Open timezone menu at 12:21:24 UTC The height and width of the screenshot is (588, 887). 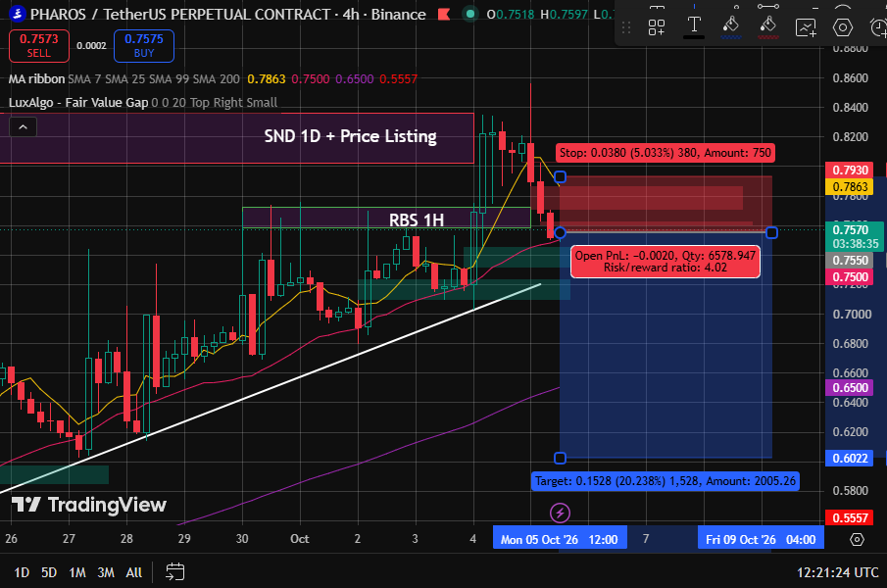[x=838, y=572]
